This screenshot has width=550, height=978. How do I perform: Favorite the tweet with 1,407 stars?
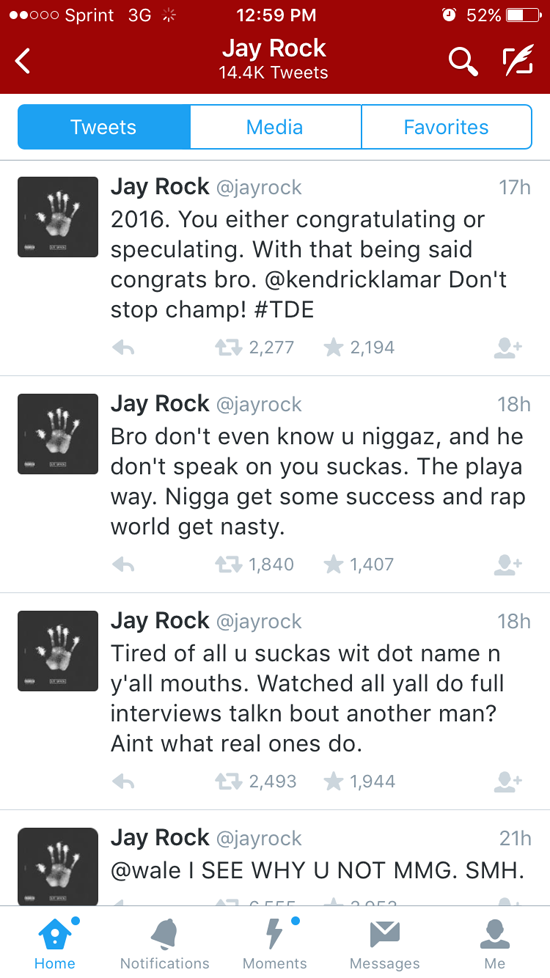[334, 564]
